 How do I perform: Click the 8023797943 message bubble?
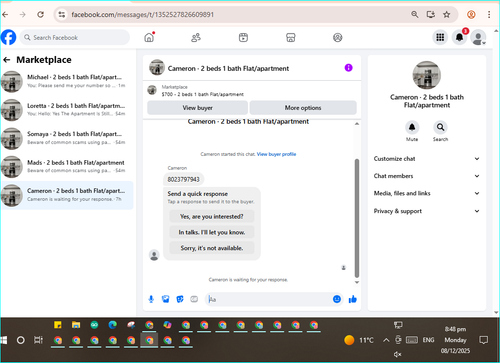tap(183, 179)
